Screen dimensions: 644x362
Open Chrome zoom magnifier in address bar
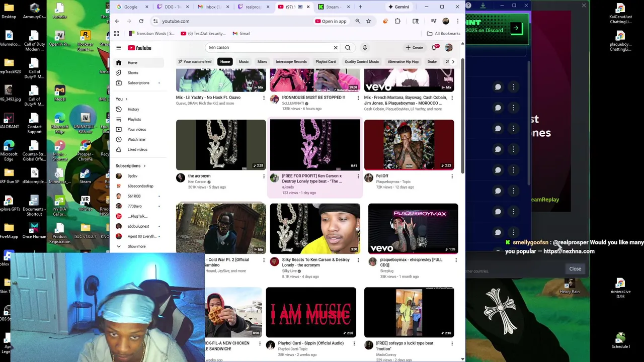358,21
